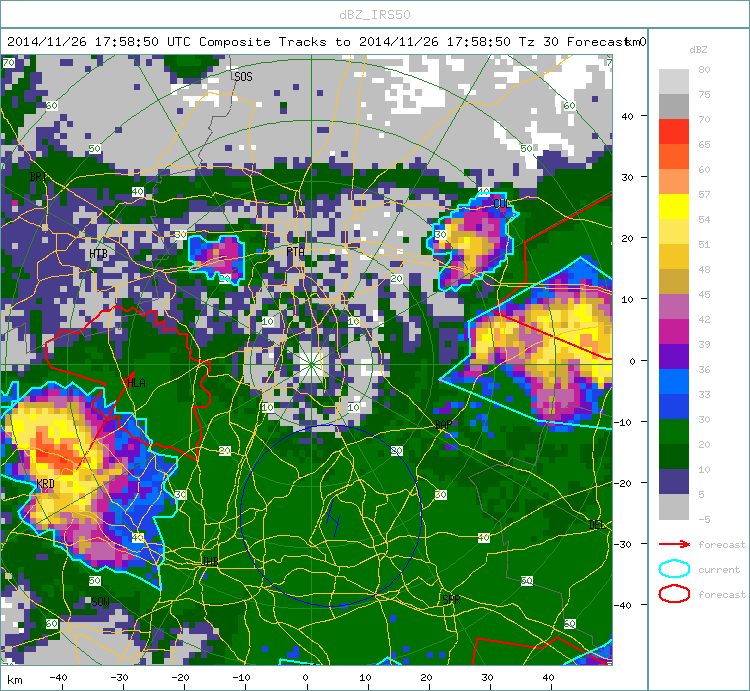Image resolution: width=750 pixels, height=691 pixels.
Task: Click the DEL station label
Action: tap(596, 525)
